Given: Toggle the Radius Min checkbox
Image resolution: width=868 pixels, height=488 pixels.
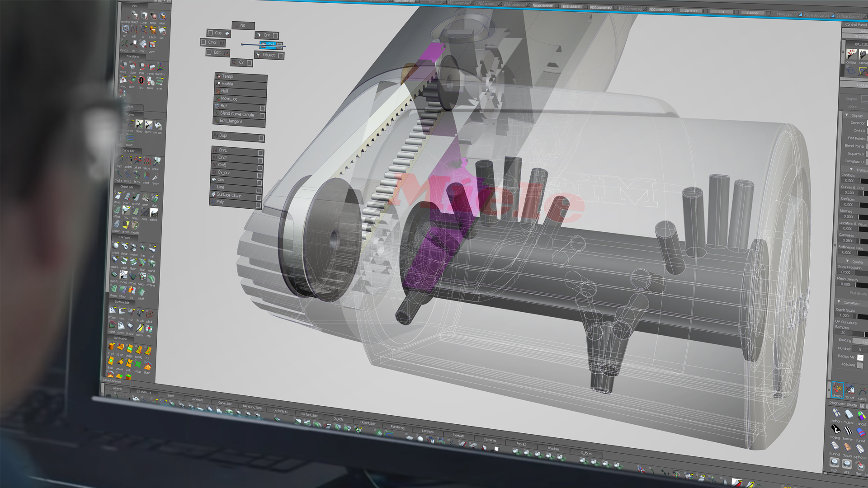Looking at the screenshot, I should point(860,357).
